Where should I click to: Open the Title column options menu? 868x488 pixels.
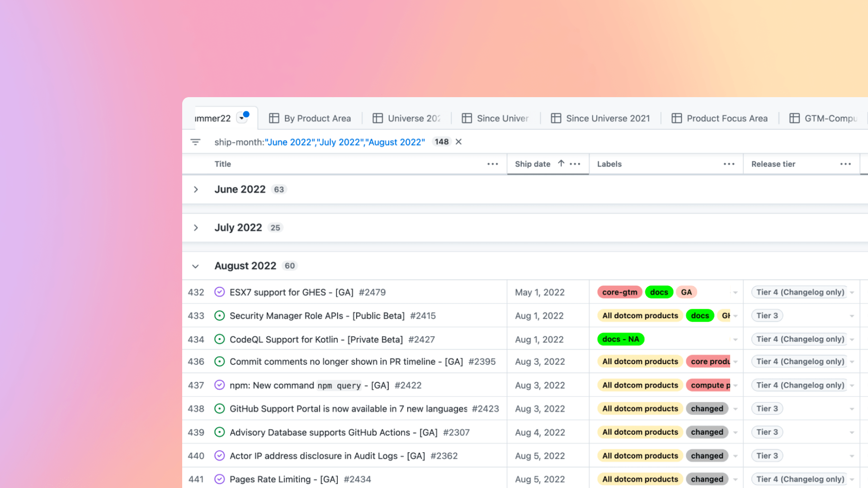[492, 164]
